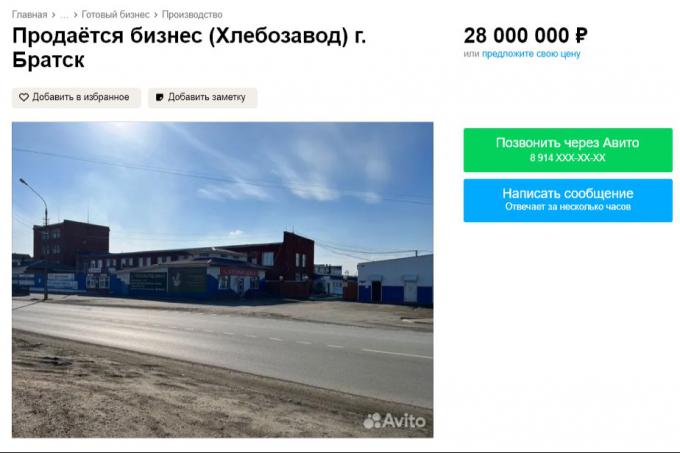Click Написать сообщение button

(x=568, y=200)
